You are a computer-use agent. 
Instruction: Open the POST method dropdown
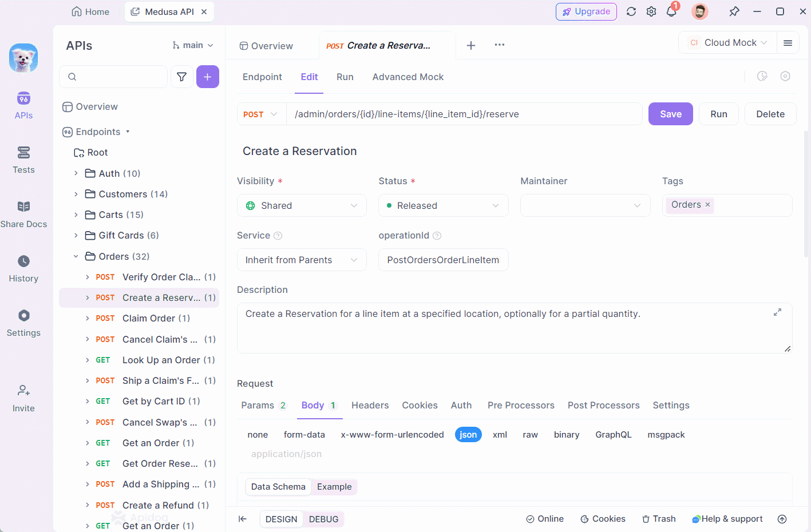[261, 114]
